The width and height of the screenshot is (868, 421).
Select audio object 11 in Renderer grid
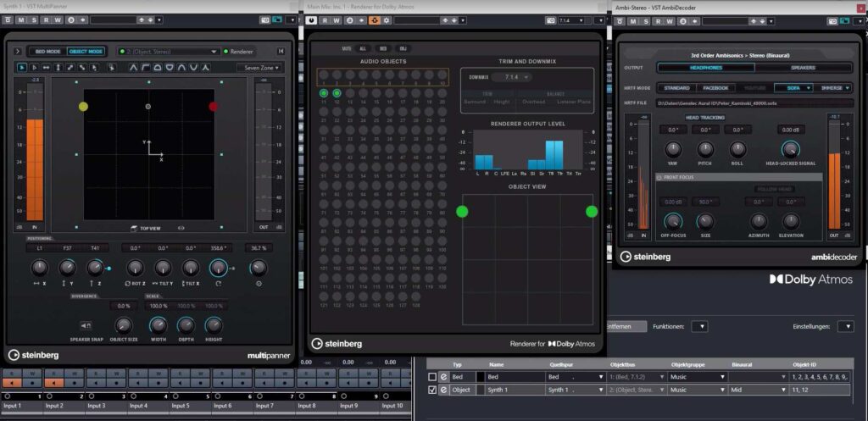point(324,93)
